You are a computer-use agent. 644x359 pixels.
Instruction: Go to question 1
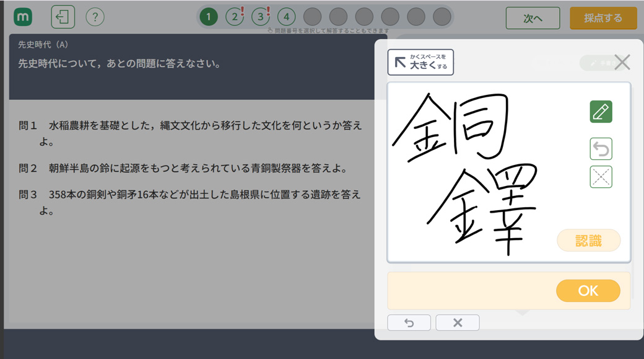[x=209, y=17]
